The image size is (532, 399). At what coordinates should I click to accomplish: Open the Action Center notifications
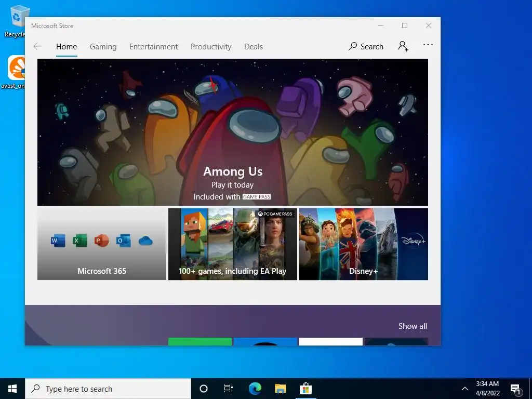(x=516, y=389)
